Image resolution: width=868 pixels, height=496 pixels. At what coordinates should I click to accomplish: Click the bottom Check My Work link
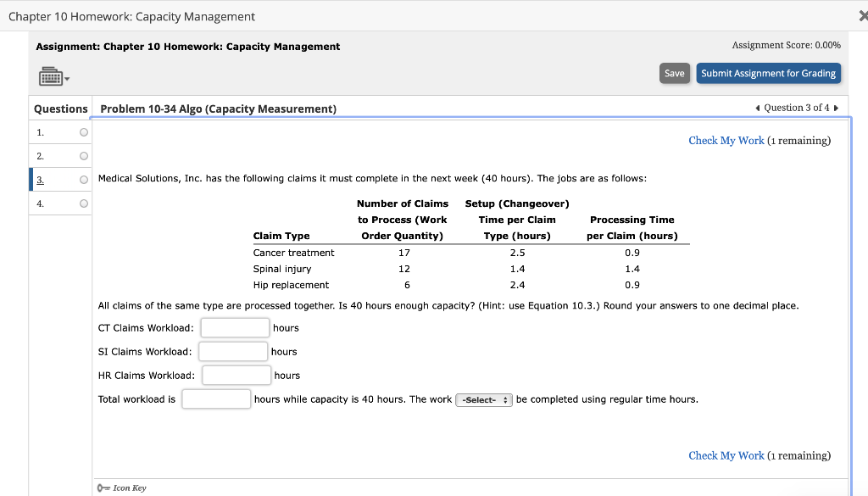(726, 455)
